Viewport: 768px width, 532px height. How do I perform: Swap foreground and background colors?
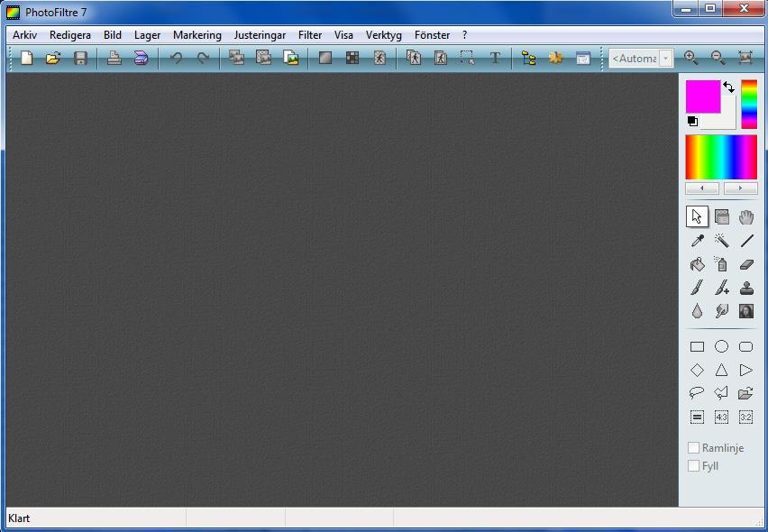(x=728, y=87)
